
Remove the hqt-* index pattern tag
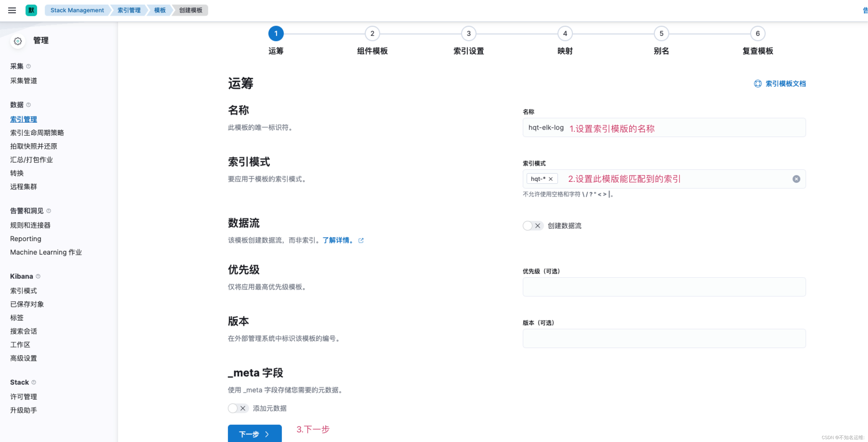[x=550, y=179]
